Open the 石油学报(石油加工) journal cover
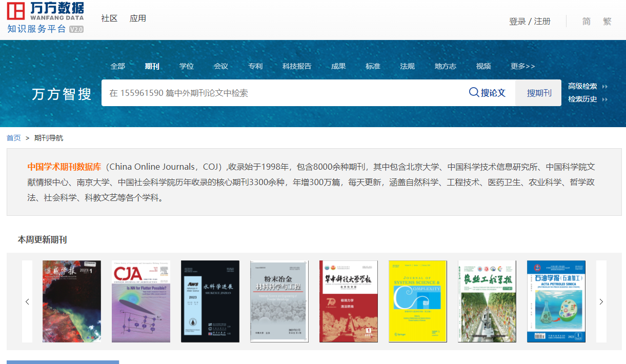This screenshot has height=364, width=626. [x=556, y=301]
